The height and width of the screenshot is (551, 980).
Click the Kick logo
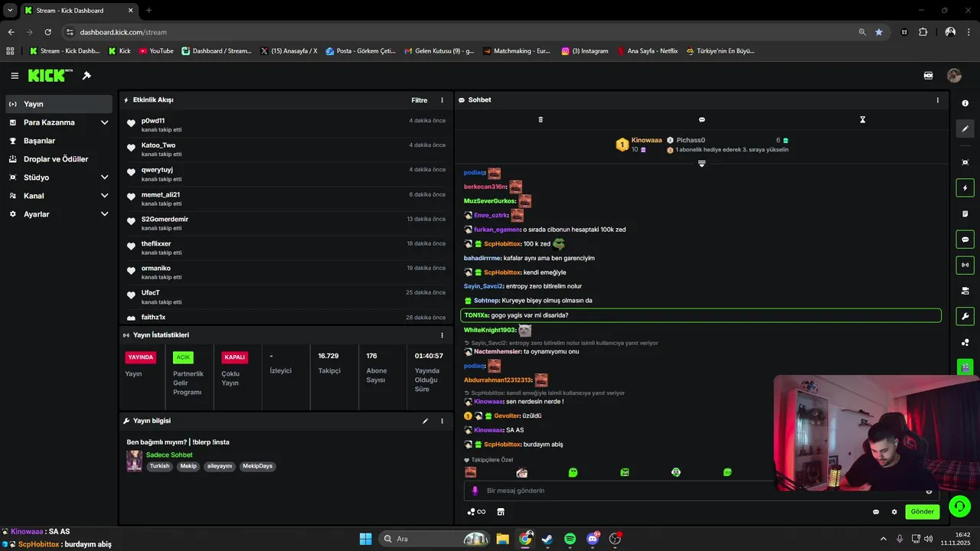(x=50, y=75)
